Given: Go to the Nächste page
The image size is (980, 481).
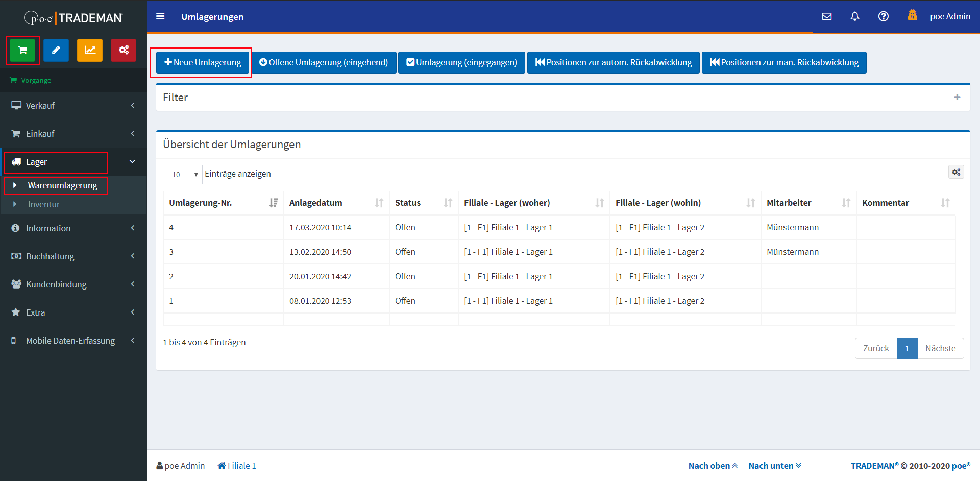Looking at the screenshot, I should (x=940, y=348).
